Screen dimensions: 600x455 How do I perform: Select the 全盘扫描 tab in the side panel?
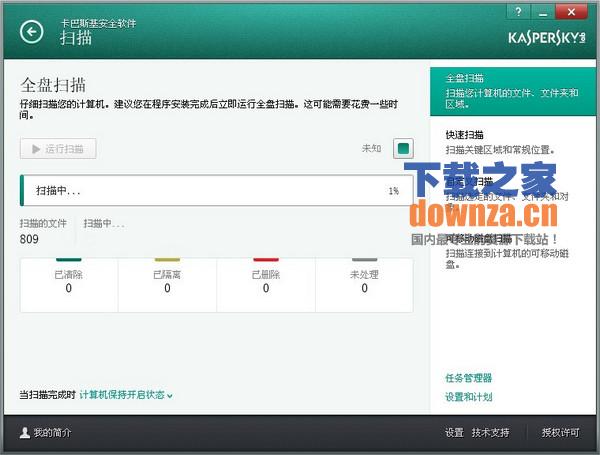pyautogui.click(x=513, y=91)
